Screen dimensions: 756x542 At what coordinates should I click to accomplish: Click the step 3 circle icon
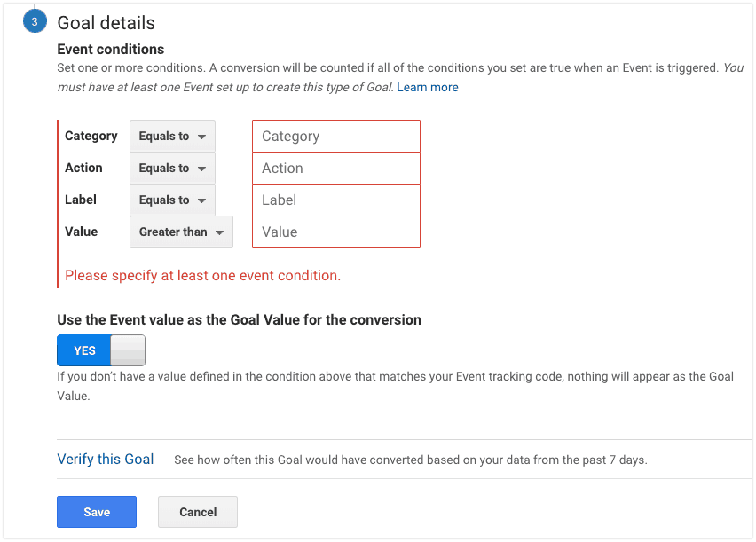(x=35, y=21)
